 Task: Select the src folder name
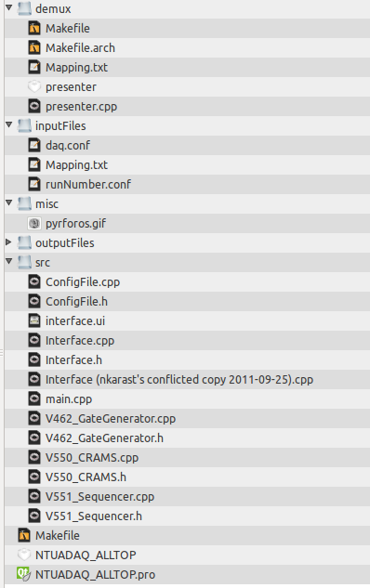pyautogui.click(x=43, y=262)
